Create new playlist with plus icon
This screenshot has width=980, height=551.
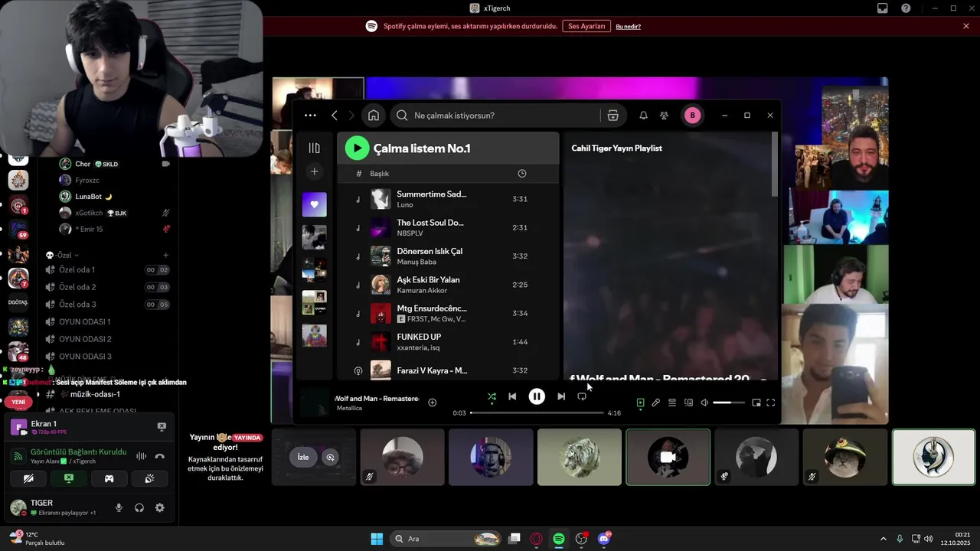click(314, 171)
